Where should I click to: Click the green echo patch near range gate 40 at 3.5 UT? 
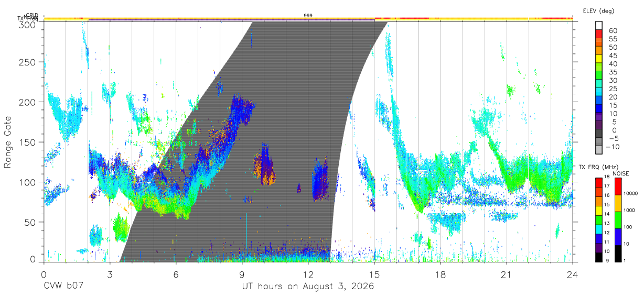coord(121,228)
